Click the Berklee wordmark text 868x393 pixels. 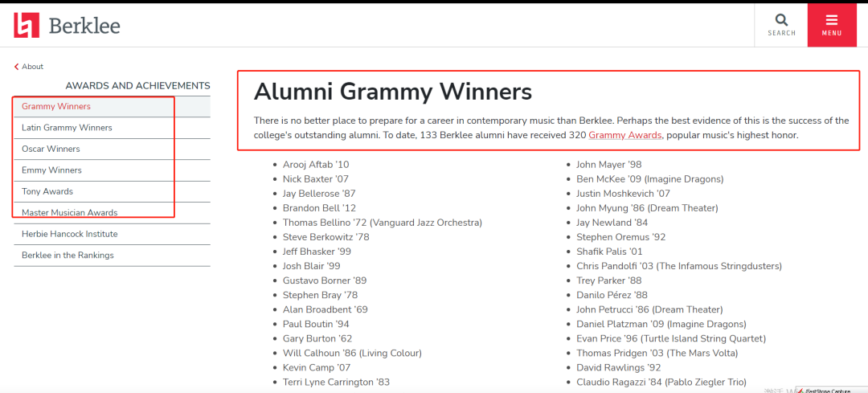(x=84, y=26)
